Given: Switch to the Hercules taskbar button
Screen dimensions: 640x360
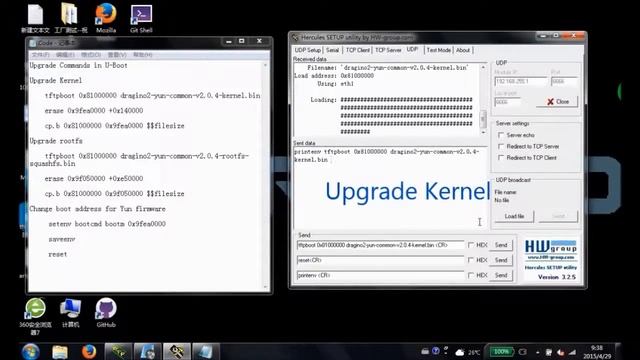Looking at the screenshot, I should pyautogui.click(x=177, y=351).
